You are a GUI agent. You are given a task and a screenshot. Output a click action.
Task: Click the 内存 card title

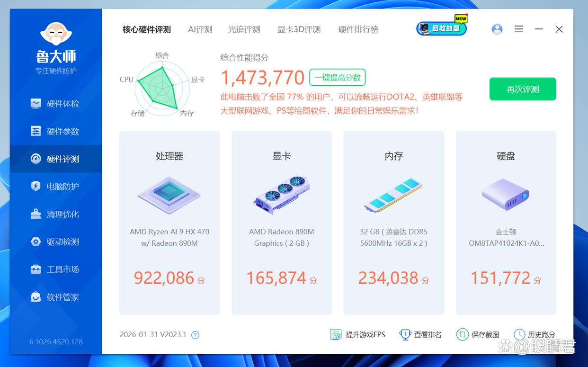pyautogui.click(x=393, y=156)
